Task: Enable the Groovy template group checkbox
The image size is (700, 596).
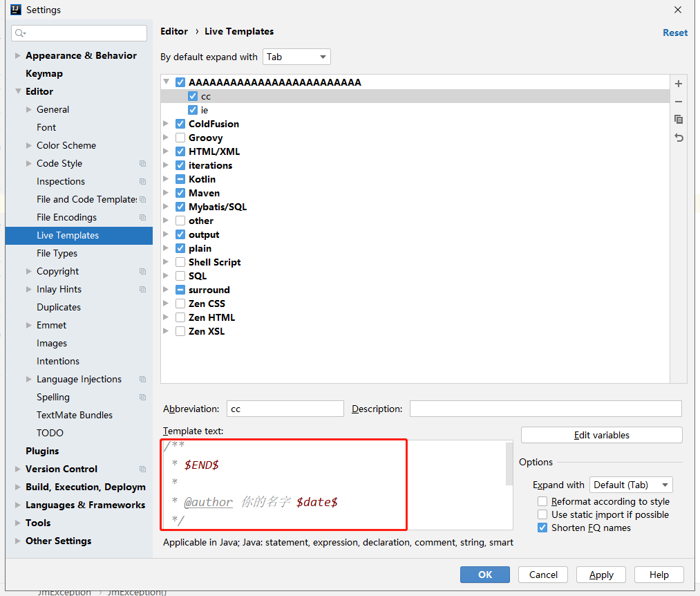Action: pyautogui.click(x=179, y=138)
